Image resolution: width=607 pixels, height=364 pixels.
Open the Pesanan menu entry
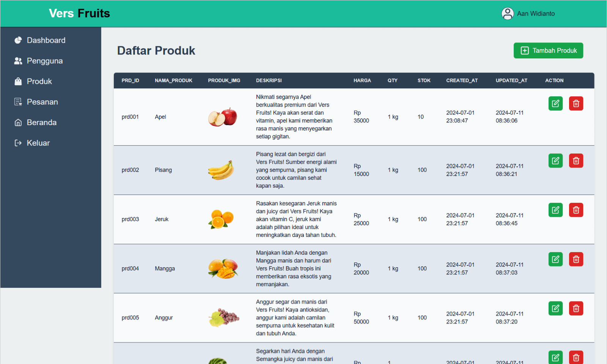(42, 101)
